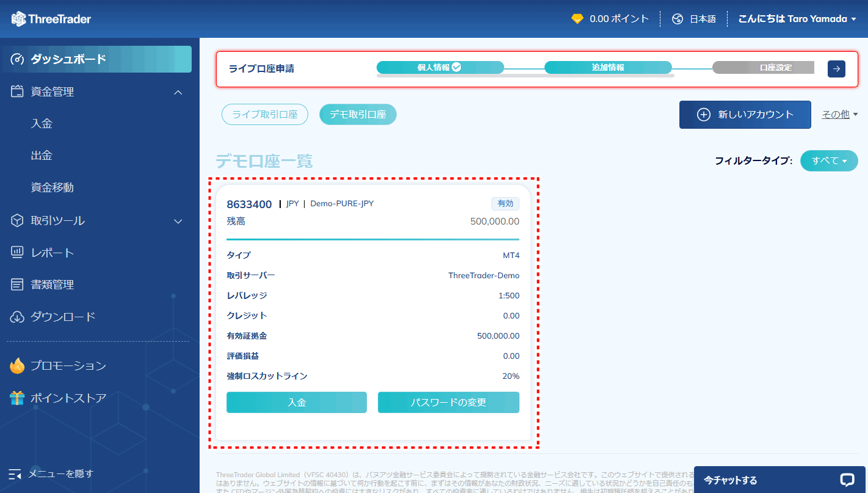868x493 pixels.
Task: Click the 取引ツール cube icon
Action: 17,221
